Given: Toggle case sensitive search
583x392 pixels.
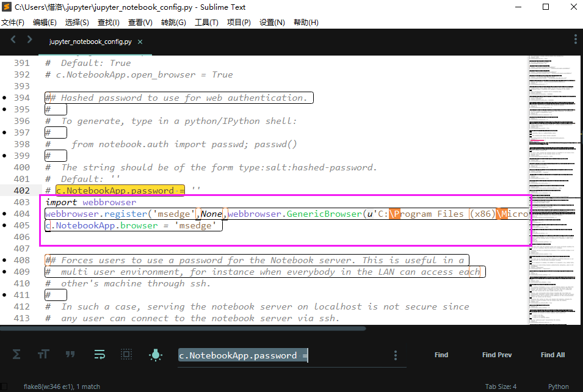Looking at the screenshot, I should coord(43,354).
